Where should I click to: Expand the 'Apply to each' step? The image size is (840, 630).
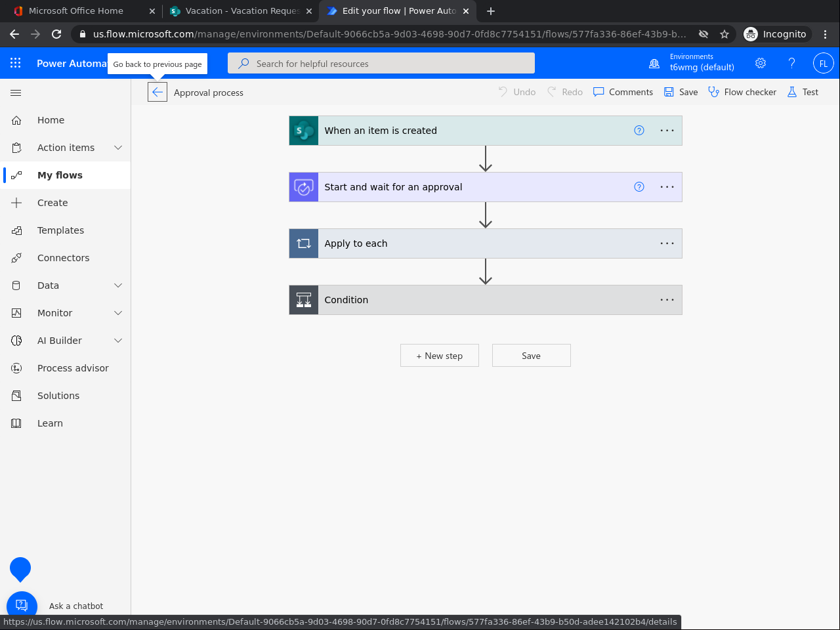486,243
